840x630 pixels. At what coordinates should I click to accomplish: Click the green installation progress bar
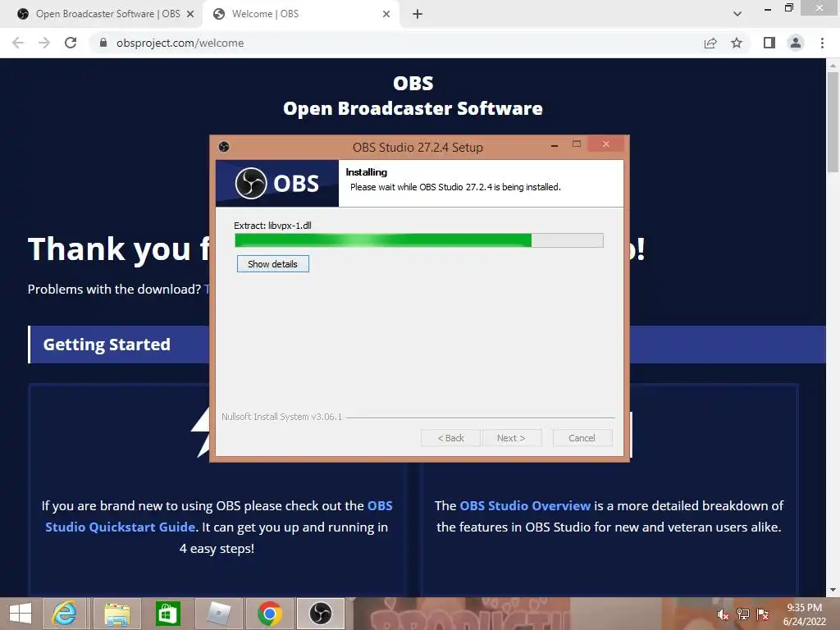(x=419, y=240)
